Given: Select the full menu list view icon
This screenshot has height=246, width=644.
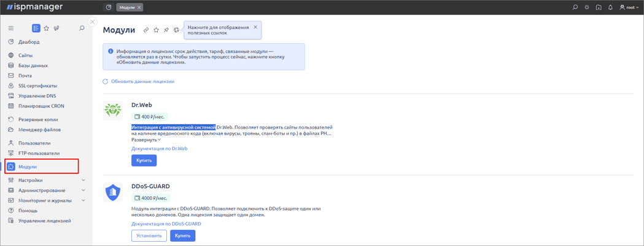Looking at the screenshot, I should coord(36,28).
